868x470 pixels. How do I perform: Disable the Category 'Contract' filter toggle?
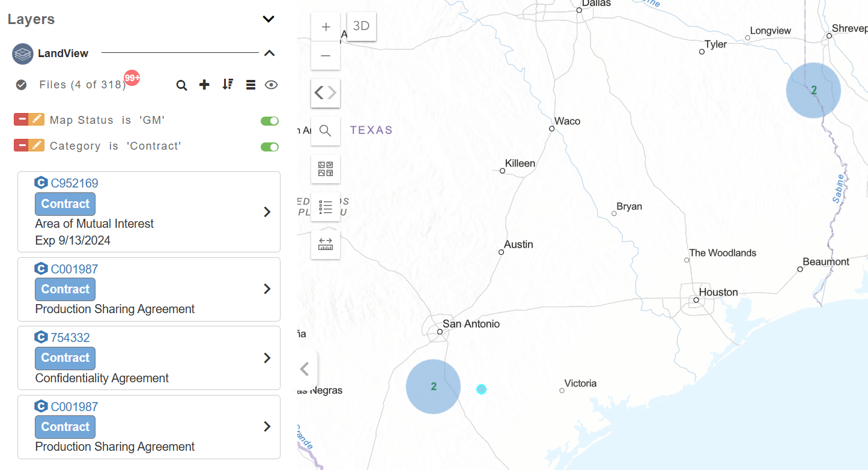pos(270,147)
